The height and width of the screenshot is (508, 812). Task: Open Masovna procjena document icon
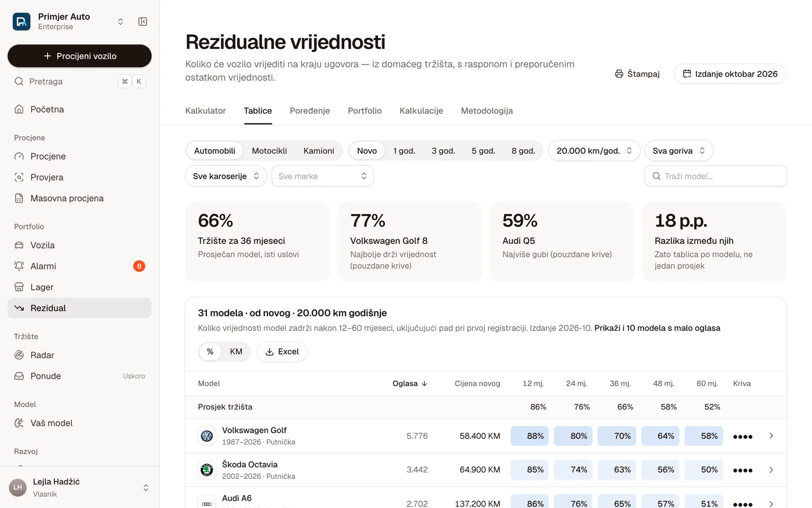tap(19, 198)
